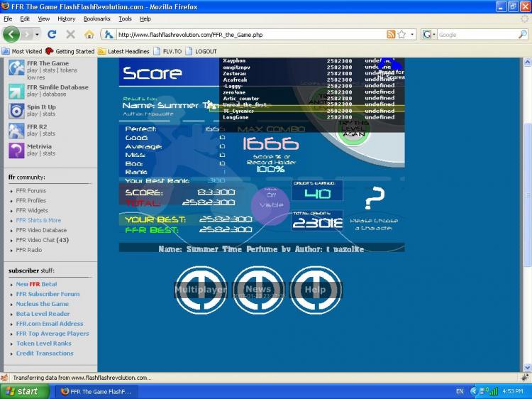Click the FFR R2 sidebar icon

click(16, 131)
